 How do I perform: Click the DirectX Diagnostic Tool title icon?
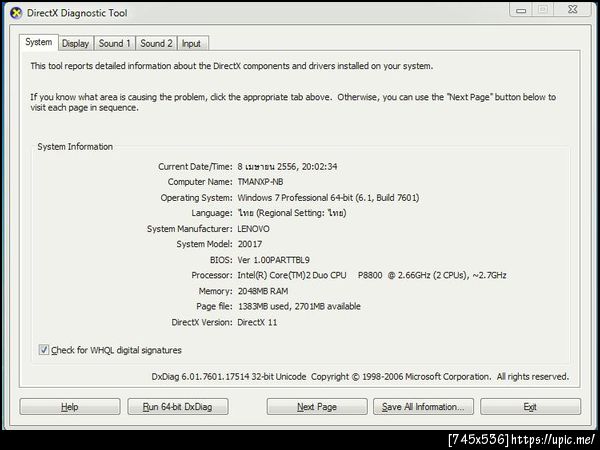(16, 13)
